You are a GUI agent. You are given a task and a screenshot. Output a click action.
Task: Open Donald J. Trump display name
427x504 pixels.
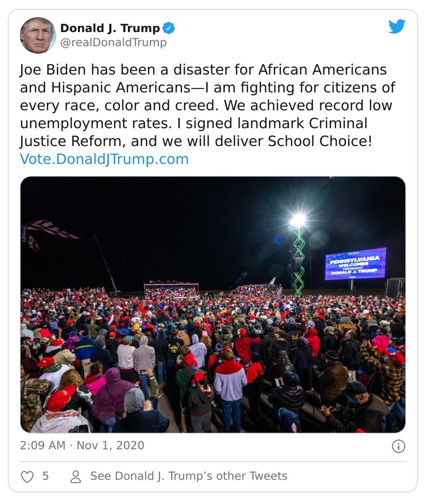coord(110,28)
